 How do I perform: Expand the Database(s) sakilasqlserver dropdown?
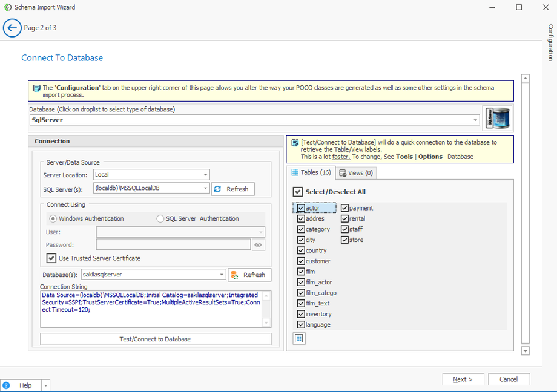[x=222, y=275]
